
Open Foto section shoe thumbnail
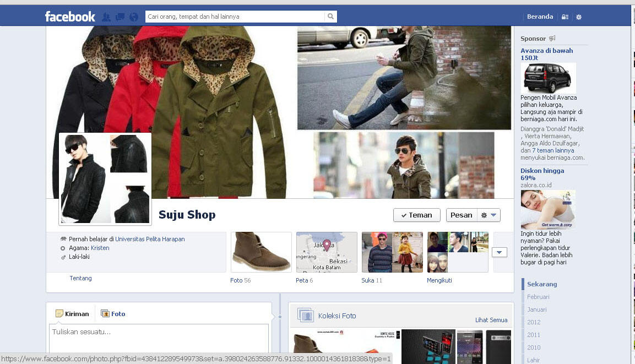click(261, 252)
